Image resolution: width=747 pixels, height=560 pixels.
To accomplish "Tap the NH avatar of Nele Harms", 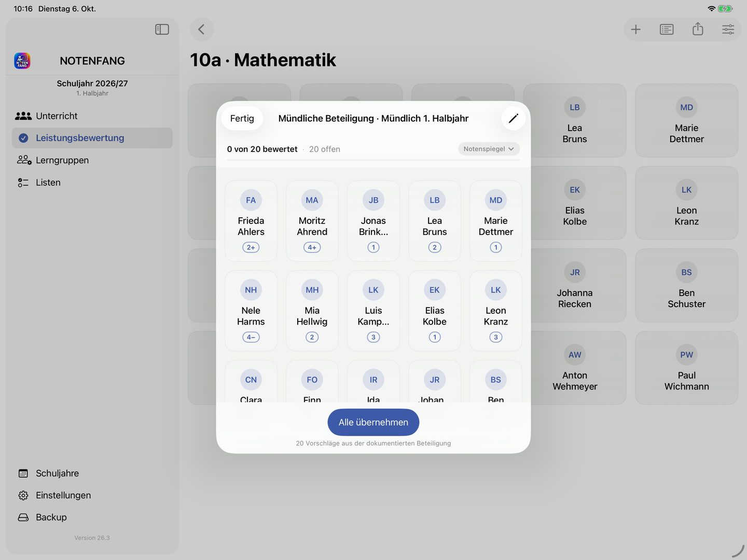I will 251,290.
